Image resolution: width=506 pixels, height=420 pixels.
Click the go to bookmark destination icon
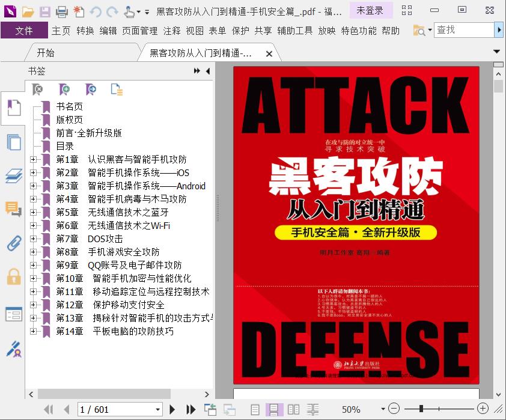91,90
